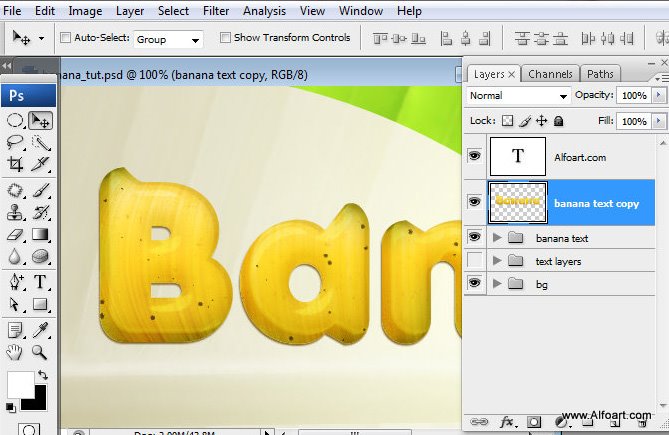Click the Opacity 100% input field
This screenshot has width=669, height=435.
[634, 96]
